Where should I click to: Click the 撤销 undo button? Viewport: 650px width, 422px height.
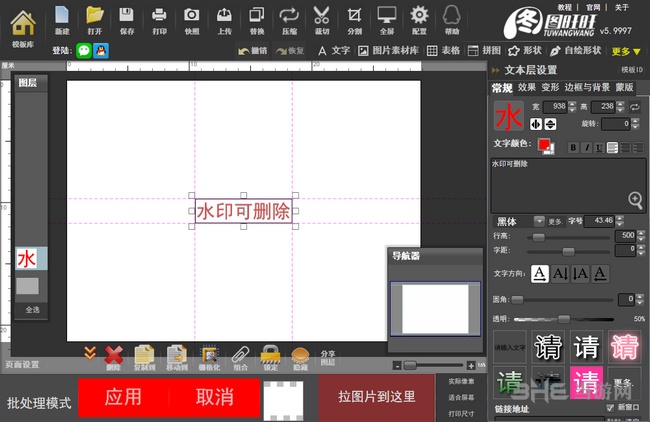pos(252,51)
